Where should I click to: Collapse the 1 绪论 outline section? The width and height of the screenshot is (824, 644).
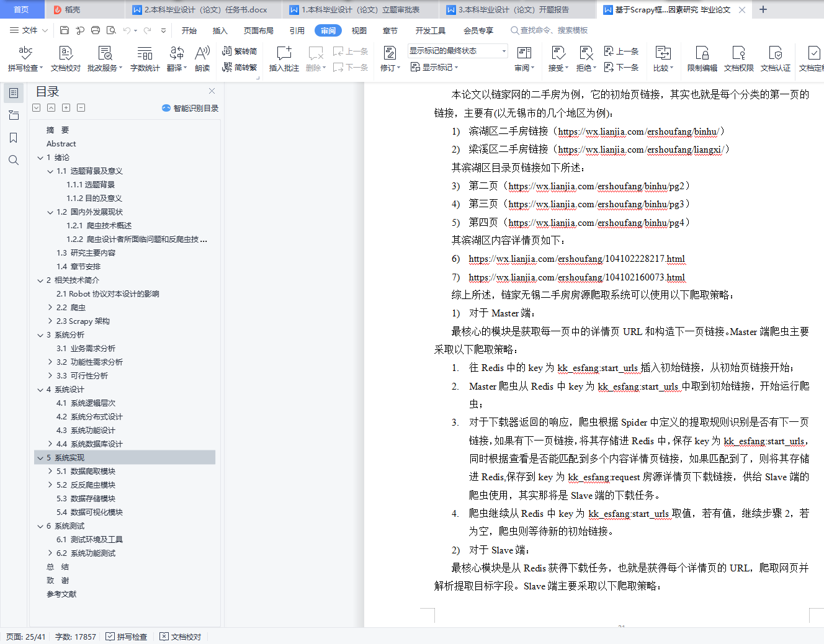[40, 158]
